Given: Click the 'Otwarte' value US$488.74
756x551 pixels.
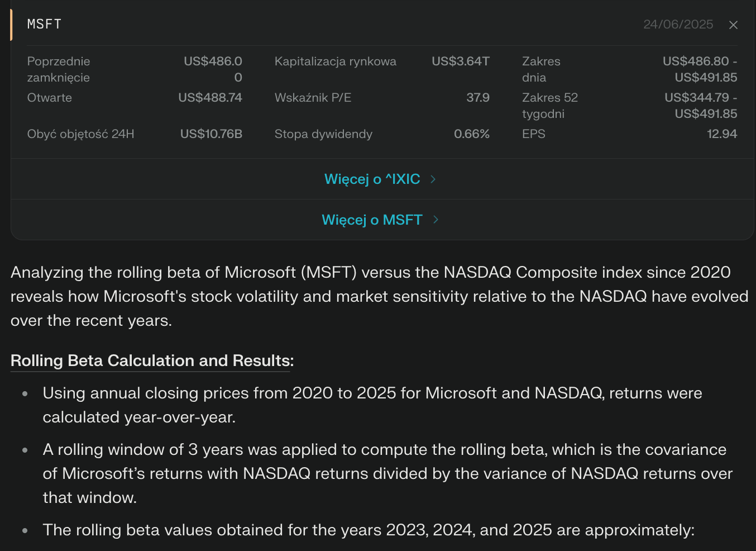Looking at the screenshot, I should pos(210,98).
